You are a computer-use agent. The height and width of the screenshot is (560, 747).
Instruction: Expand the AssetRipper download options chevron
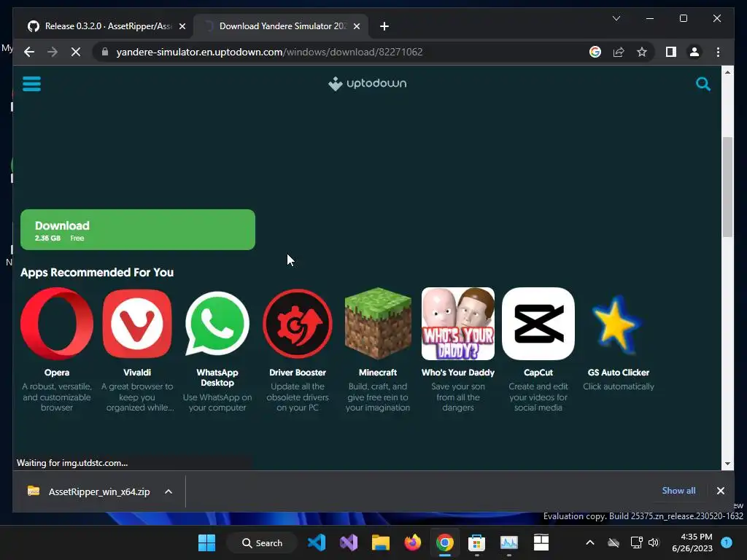[169, 491]
